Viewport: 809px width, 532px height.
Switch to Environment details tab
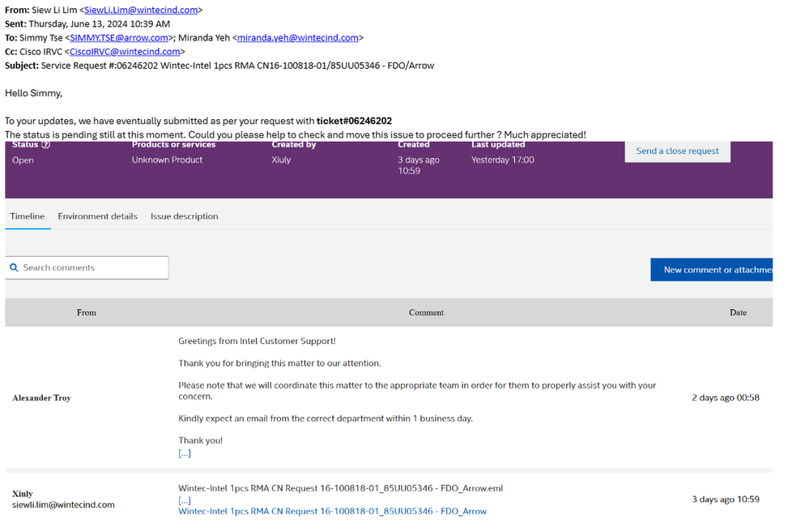[97, 216]
